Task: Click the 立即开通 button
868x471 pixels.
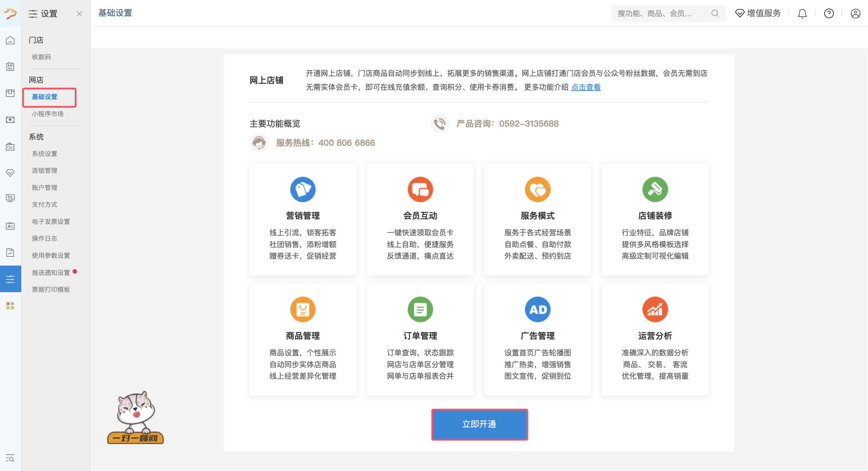Action: click(x=479, y=424)
